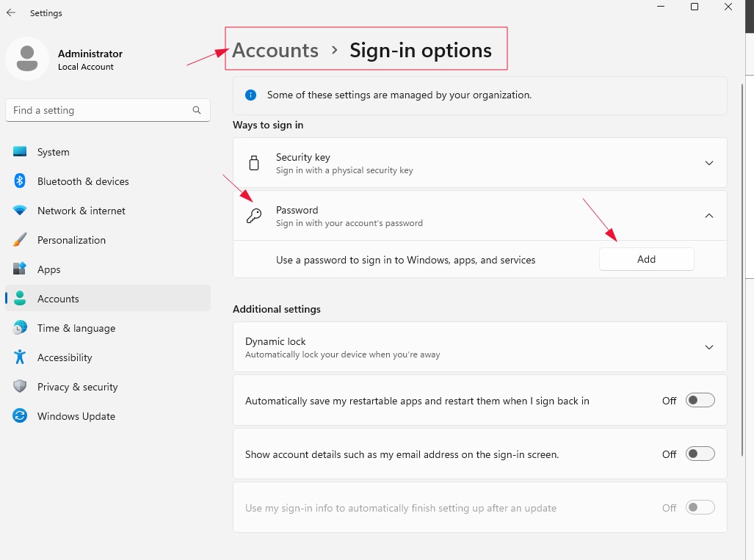Screen dimensions: 754x560
Task: Click the Personalization paintbrush icon
Action: point(21,240)
